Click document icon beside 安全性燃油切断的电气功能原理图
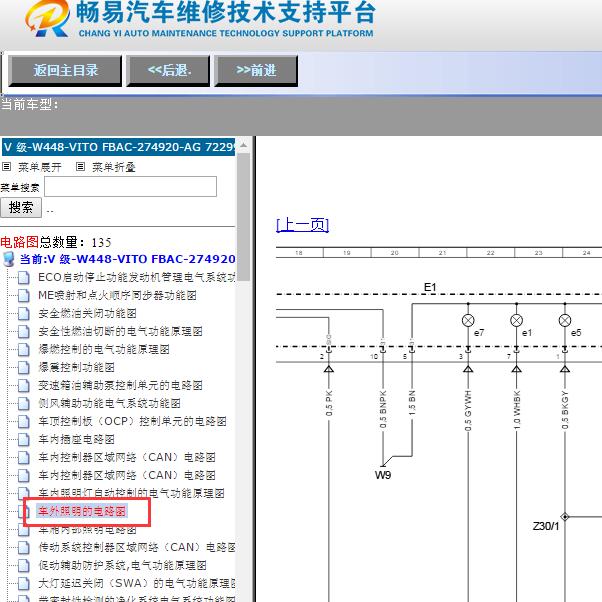Image resolution: width=602 pixels, height=602 pixels. [23, 331]
